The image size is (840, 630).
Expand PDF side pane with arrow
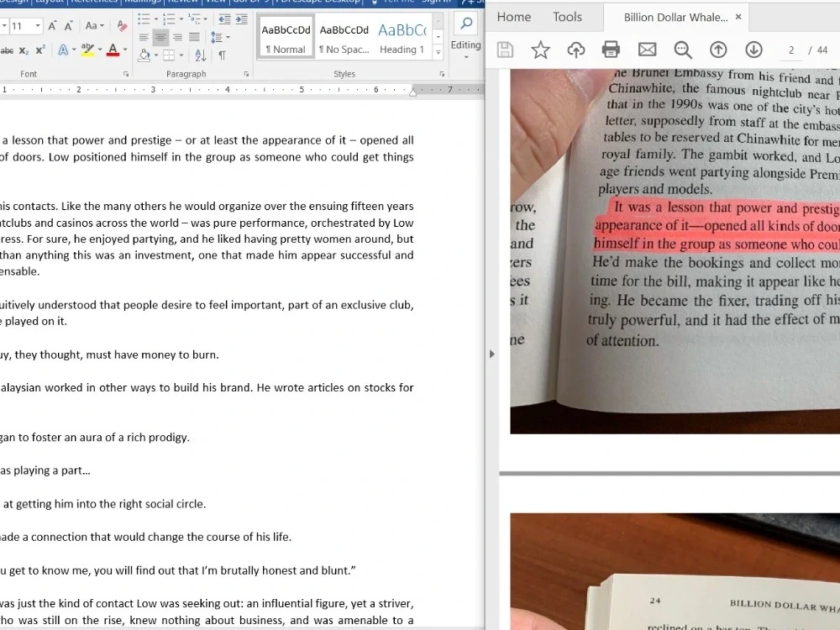pyautogui.click(x=491, y=354)
